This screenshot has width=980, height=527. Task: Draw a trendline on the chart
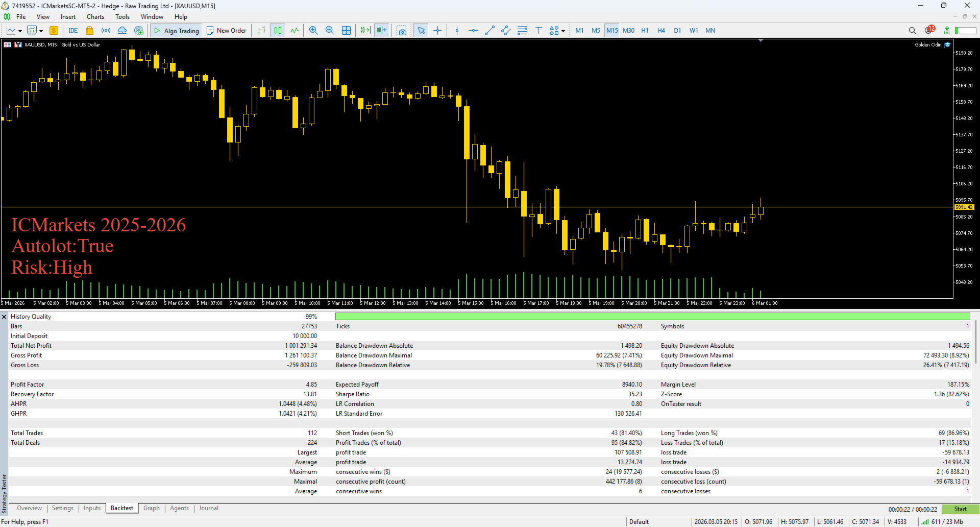point(489,30)
